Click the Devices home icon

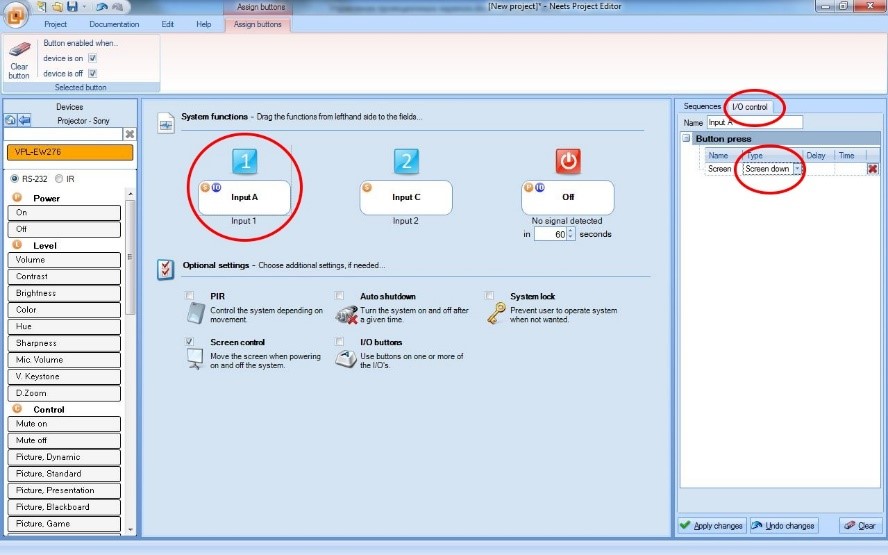coord(10,120)
